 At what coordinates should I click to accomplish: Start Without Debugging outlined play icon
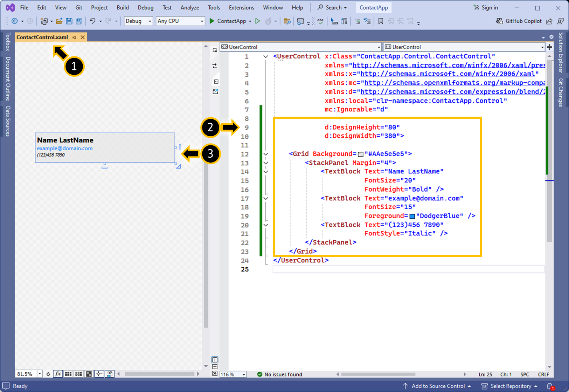pyautogui.click(x=258, y=21)
